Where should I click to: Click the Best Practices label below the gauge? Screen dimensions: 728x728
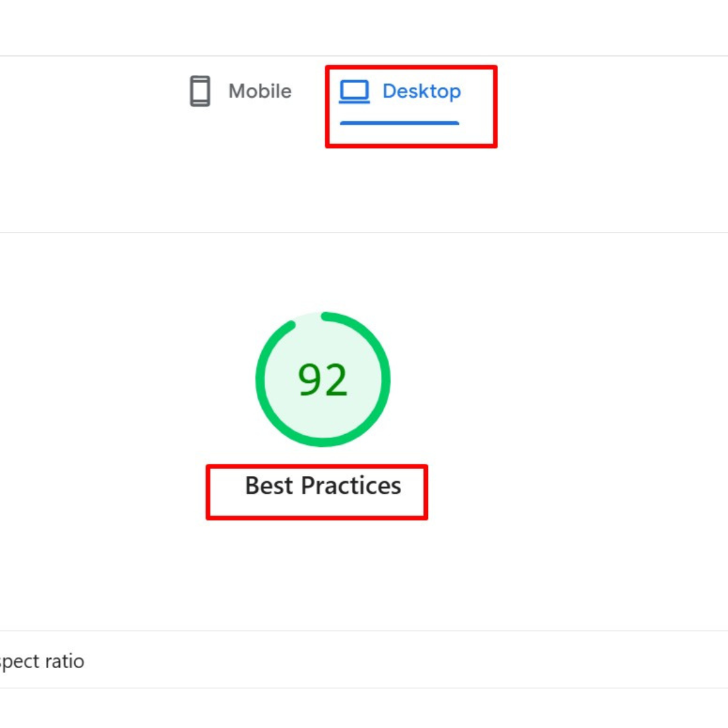(x=322, y=485)
